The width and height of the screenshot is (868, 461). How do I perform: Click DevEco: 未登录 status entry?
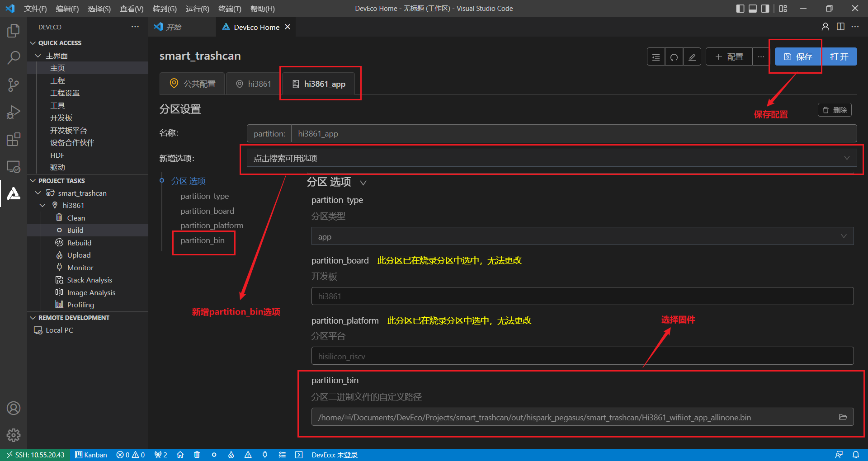(335, 455)
